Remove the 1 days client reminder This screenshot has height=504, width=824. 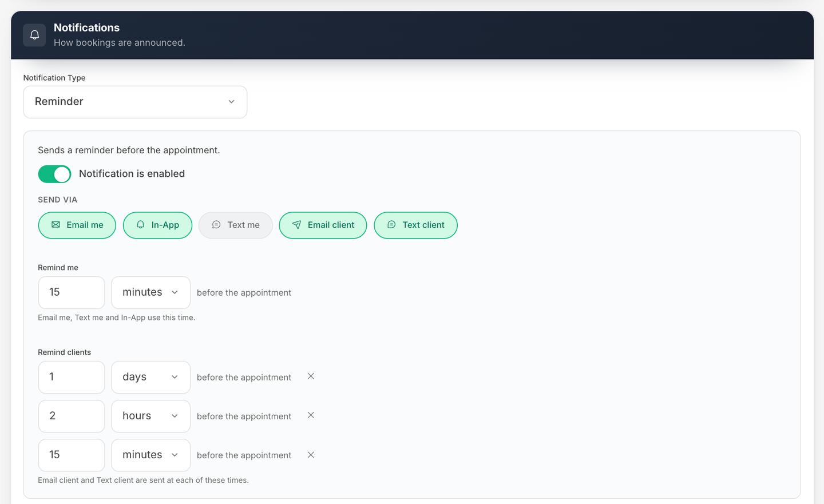tap(311, 376)
